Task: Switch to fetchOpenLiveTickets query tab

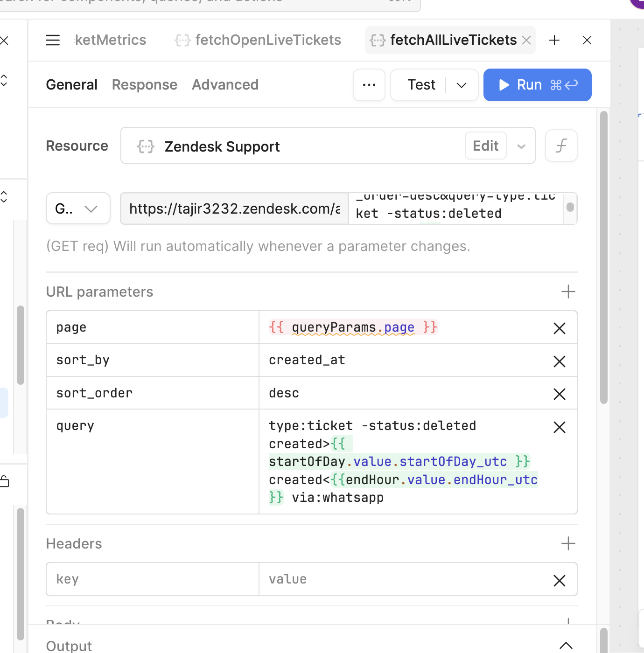Action: 267,40
